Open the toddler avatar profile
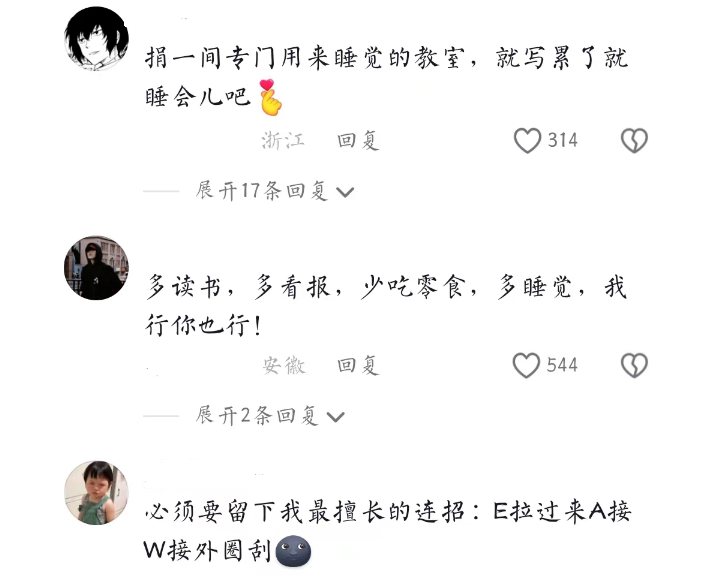 pyautogui.click(x=96, y=493)
